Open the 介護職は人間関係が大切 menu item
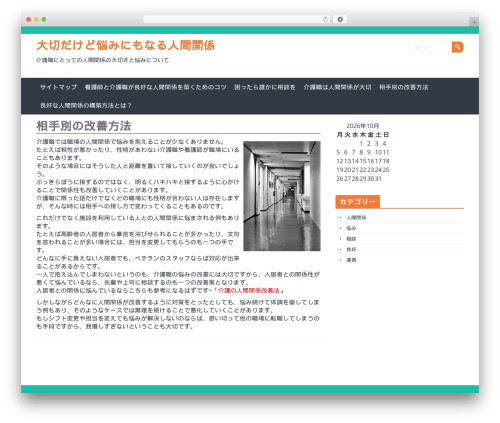 [x=337, y=87]
